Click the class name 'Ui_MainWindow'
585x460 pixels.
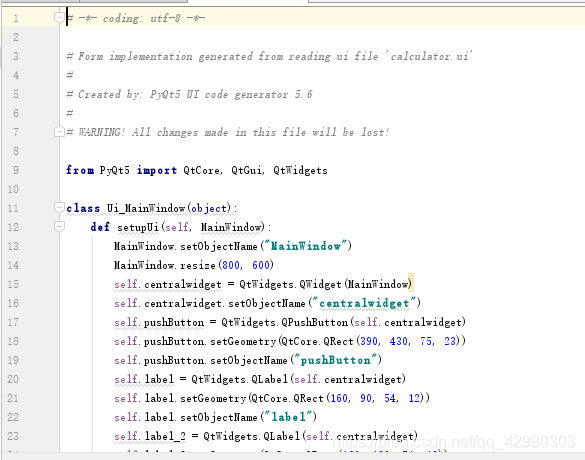146,208
